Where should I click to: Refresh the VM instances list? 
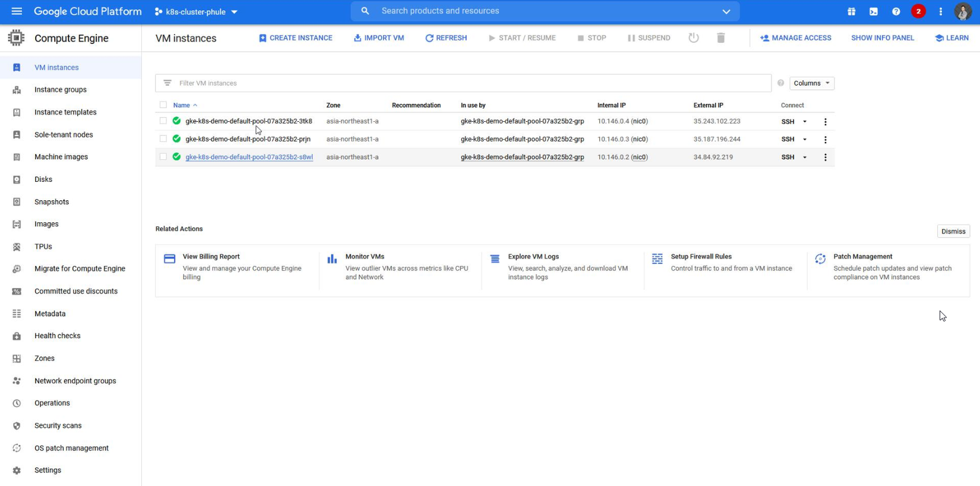pos(446,38)
